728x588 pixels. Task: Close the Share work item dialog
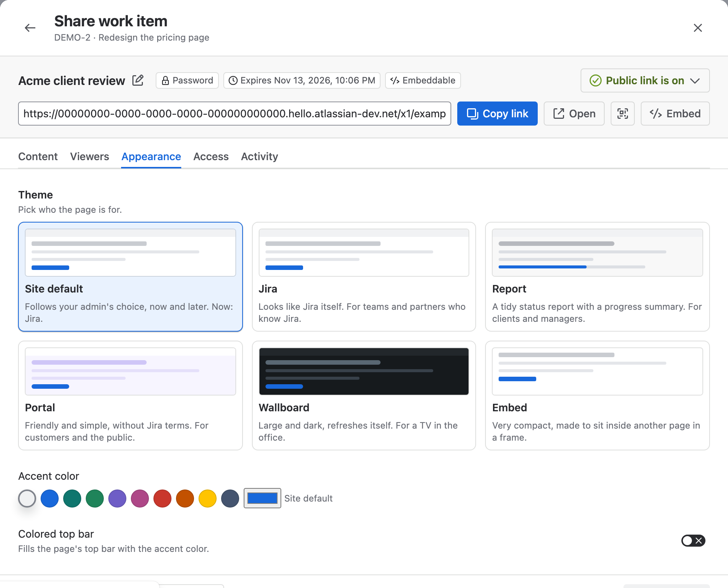pos(698,28)
